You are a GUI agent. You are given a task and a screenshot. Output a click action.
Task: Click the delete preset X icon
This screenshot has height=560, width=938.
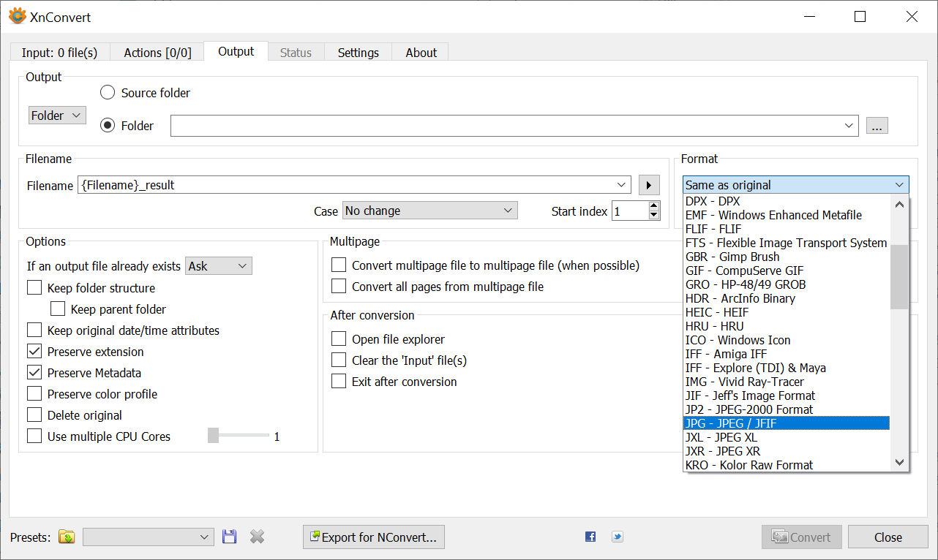(257, 537)
